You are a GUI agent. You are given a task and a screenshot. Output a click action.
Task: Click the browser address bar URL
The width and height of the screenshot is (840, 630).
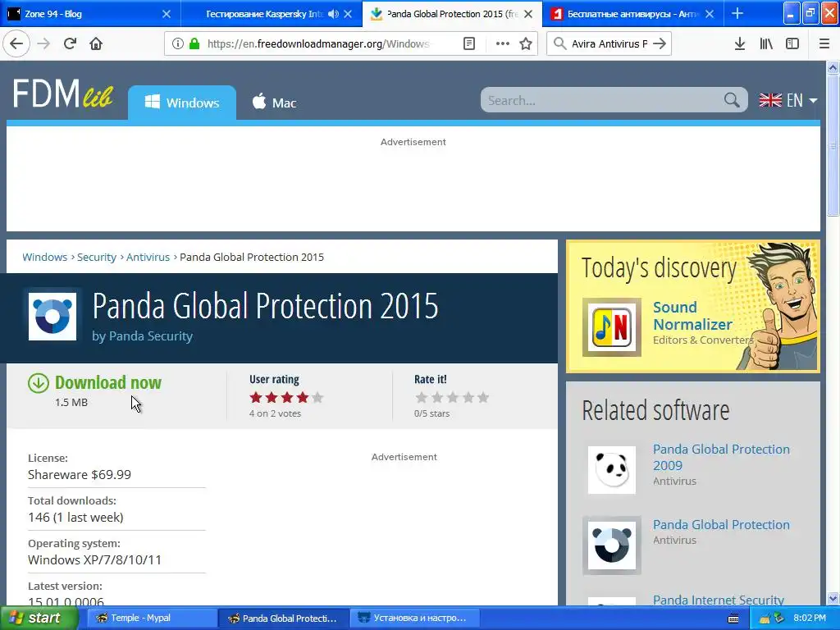(x=319, y=44)
